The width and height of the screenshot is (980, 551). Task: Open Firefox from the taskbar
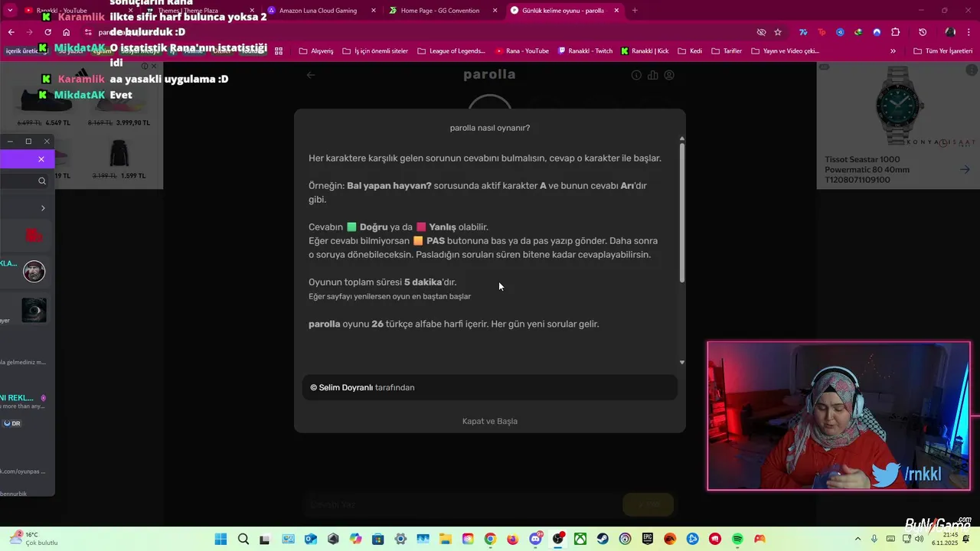[x=513, y=539]
